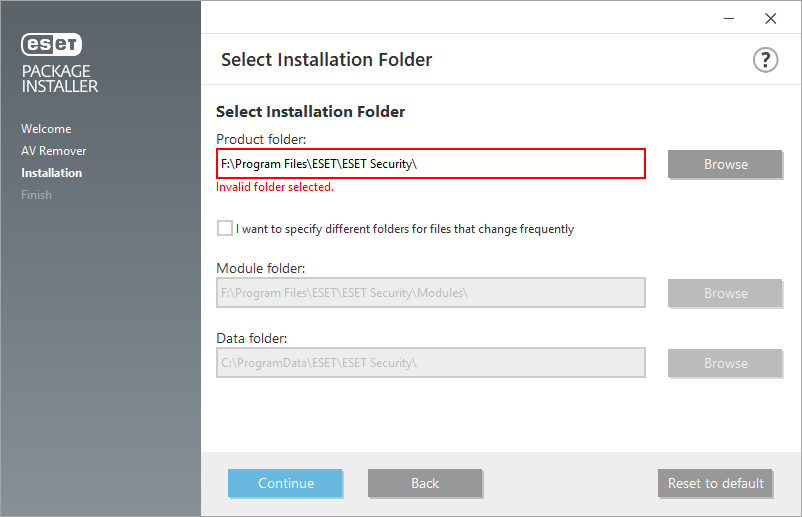The height and width of the screenshot is (517, 802).
Task: Reset folders to default
Action: pos(715,483)
